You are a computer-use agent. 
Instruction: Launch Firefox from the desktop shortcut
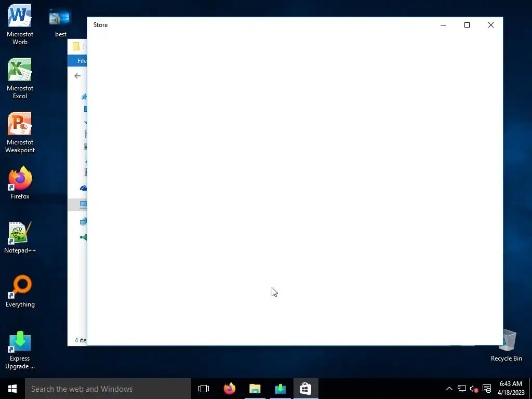pos(20,182)
